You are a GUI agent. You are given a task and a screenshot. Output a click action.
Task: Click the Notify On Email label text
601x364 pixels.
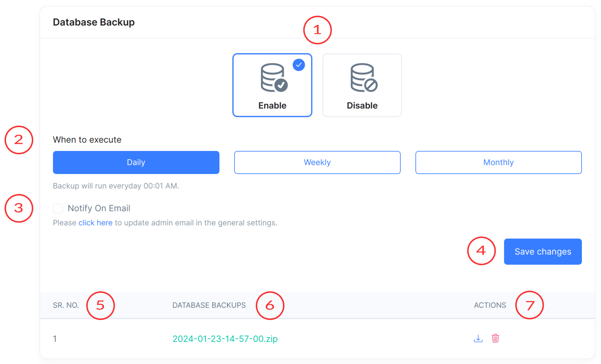pos(99,208)
